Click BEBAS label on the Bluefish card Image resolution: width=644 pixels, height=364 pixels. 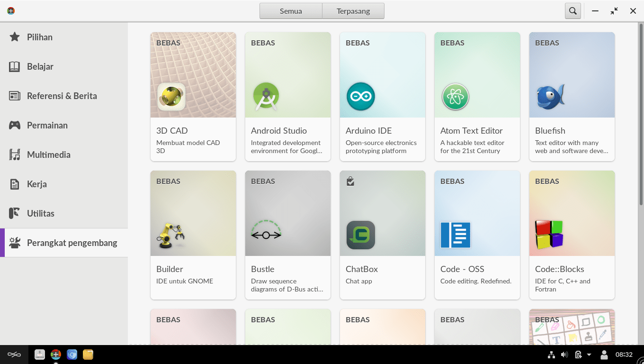click(547, 43)
